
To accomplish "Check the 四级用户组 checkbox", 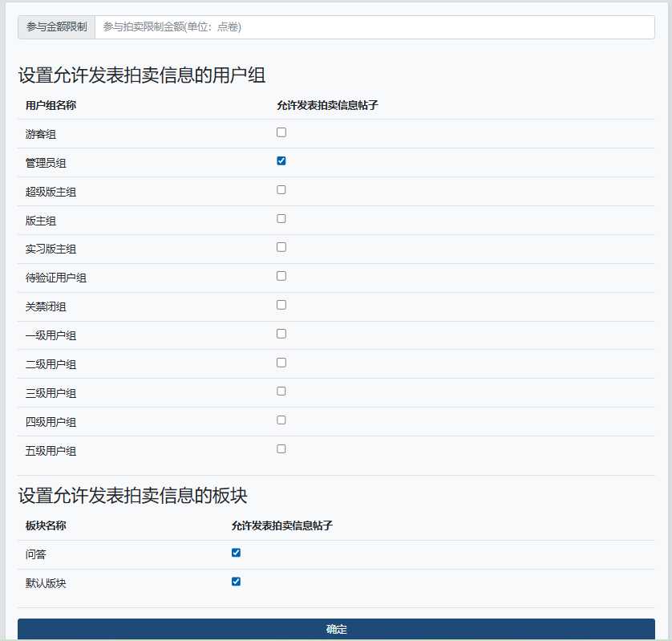I will (x=281, y=420).
